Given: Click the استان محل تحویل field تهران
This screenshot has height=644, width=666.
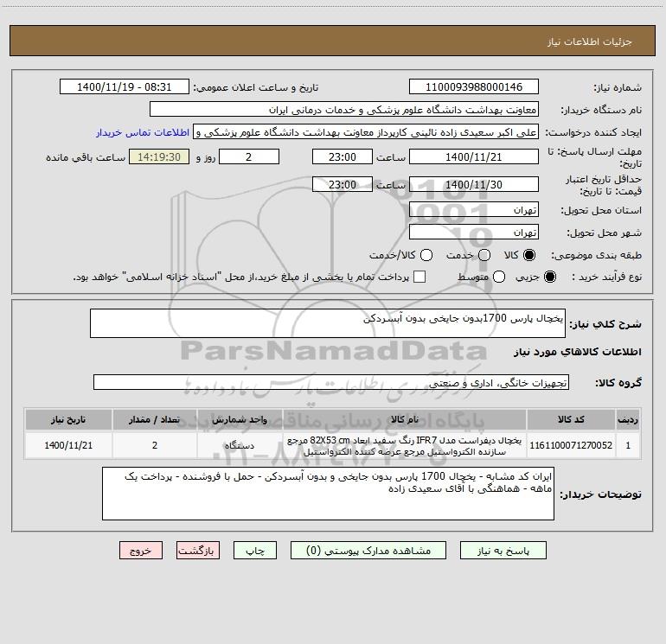Looking at the screenshot, I should [474, 209].
